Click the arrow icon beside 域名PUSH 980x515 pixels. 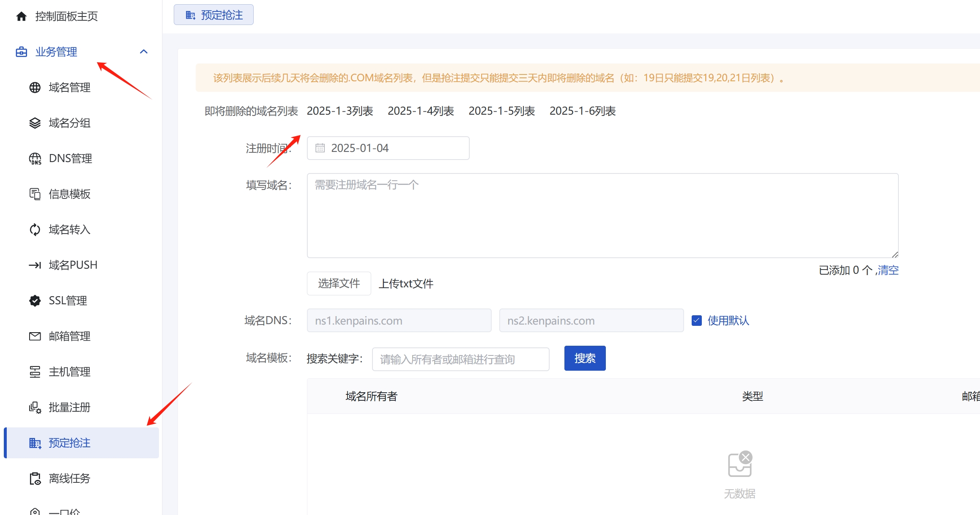[x=35, y=265]
